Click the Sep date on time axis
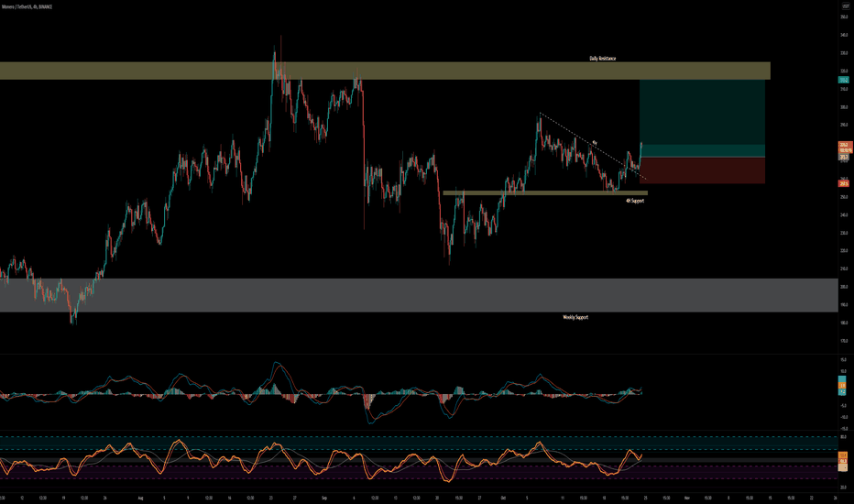854x504 pixels. click(323, 498)
